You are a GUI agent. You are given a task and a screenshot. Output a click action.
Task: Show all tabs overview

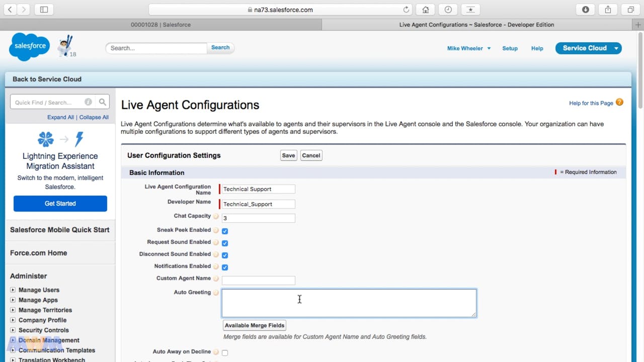click(630, 10)
